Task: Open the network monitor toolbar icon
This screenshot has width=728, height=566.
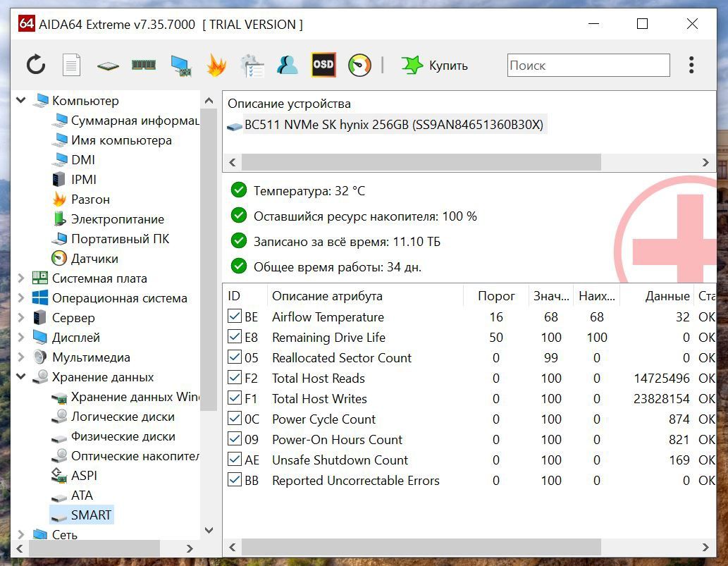Action: [x=180, y=66]
